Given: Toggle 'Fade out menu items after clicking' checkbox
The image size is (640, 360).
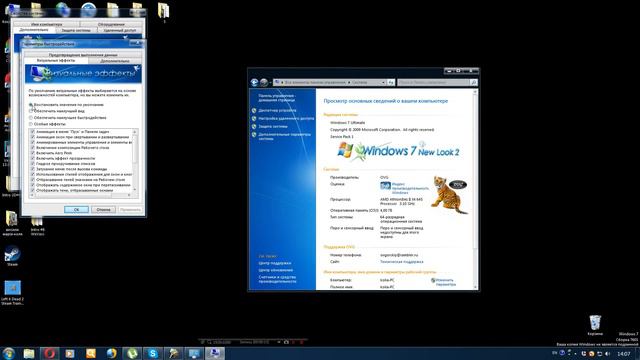Looking at the screenshot, I should point(33,169).
